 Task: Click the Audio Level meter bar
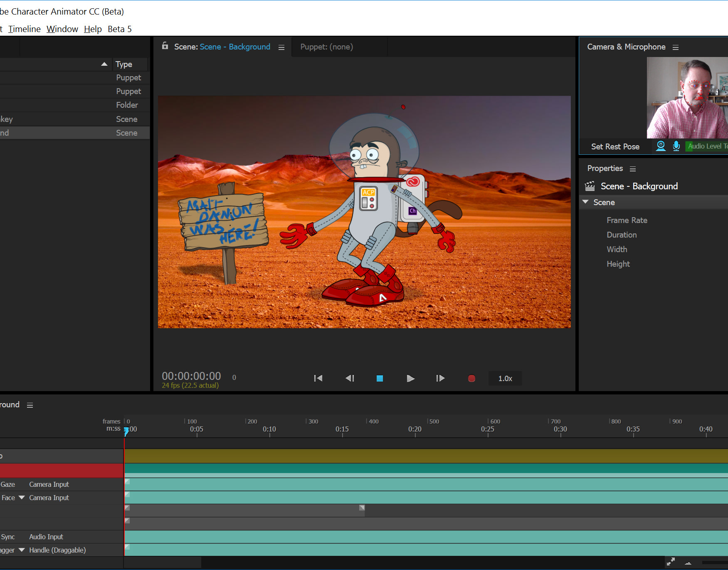coord(707,146)
